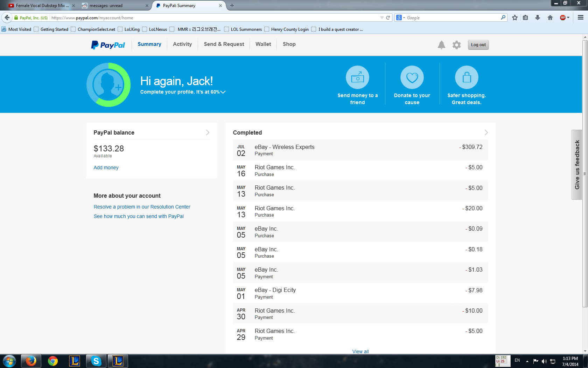
Task: Open the Apr 29 Riot Games payment
Action: tap(360, 334)
